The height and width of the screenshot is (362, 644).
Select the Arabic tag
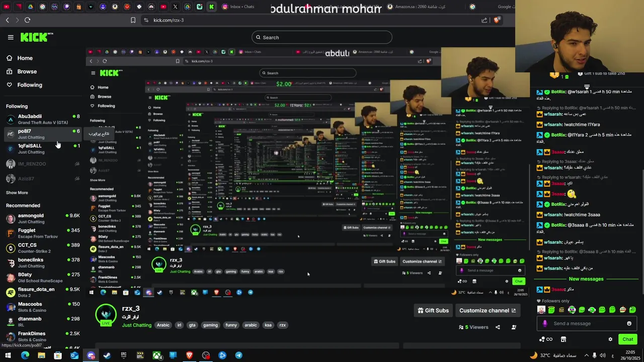point(163,325)
